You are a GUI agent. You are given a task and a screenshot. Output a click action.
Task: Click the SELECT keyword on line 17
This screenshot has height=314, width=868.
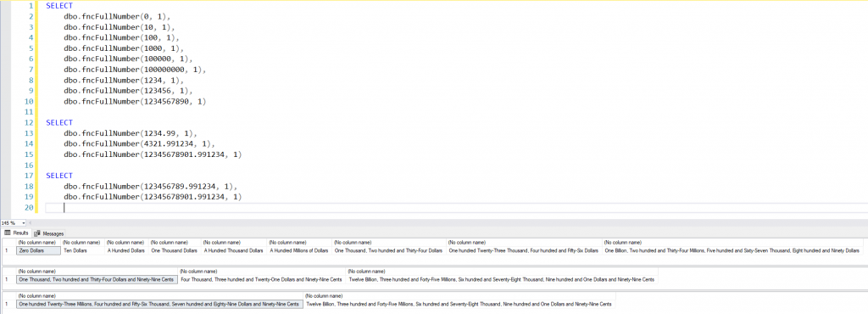click(59, 176)
